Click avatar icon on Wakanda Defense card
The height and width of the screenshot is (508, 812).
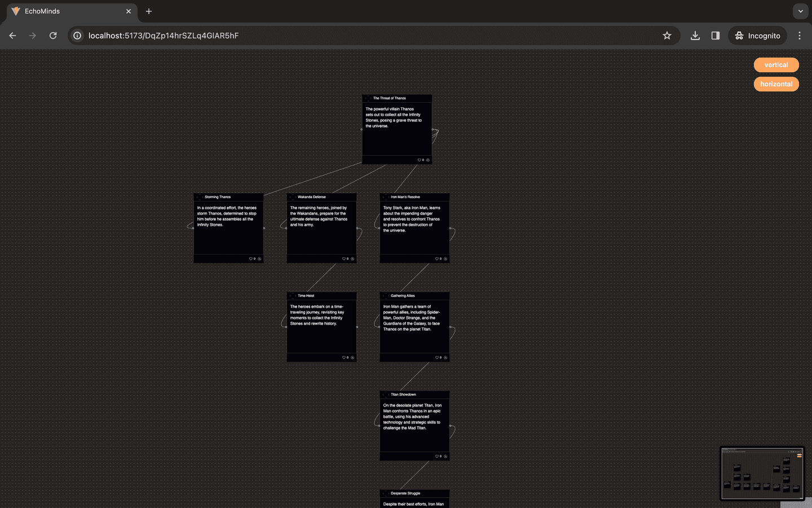(x=293, y=197)
